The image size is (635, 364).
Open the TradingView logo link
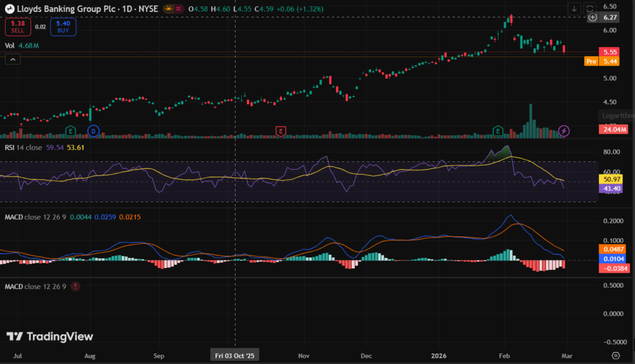[50, 336]
